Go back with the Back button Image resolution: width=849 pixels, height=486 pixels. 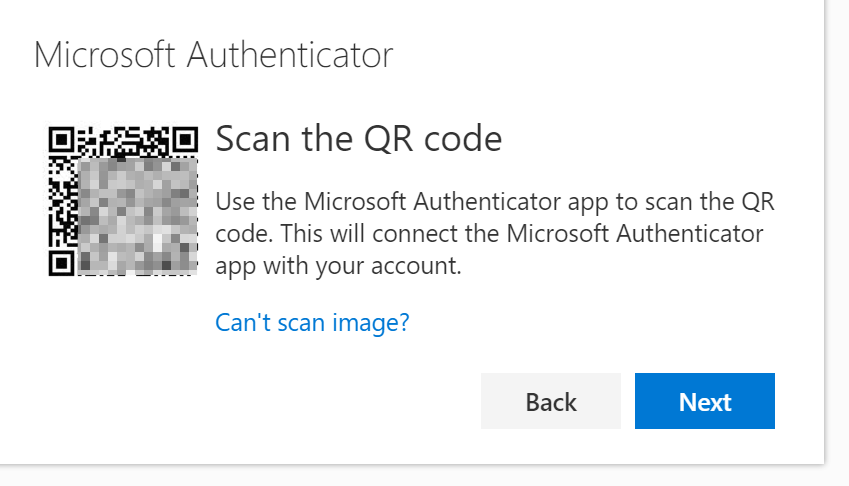pos(550,401)
